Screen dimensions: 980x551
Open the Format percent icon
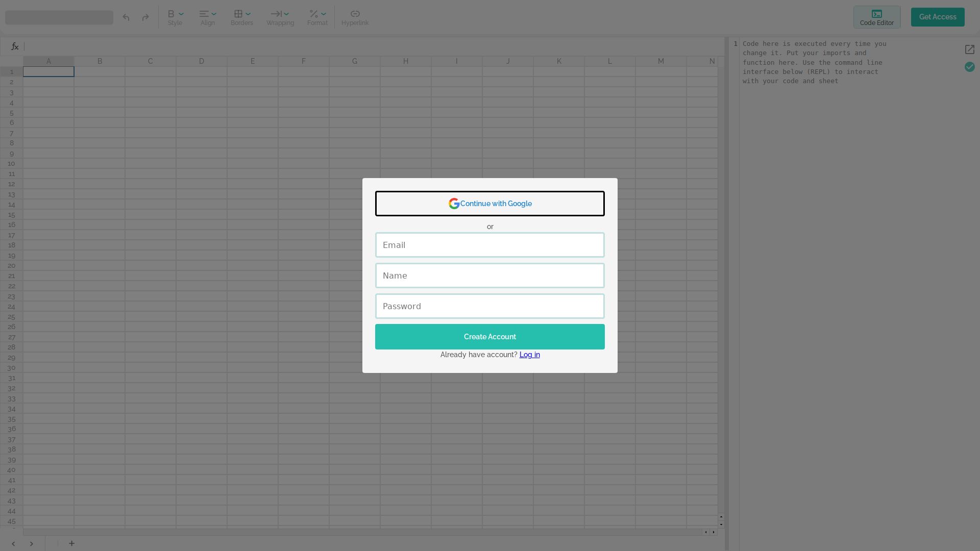(x=314, y=14)
